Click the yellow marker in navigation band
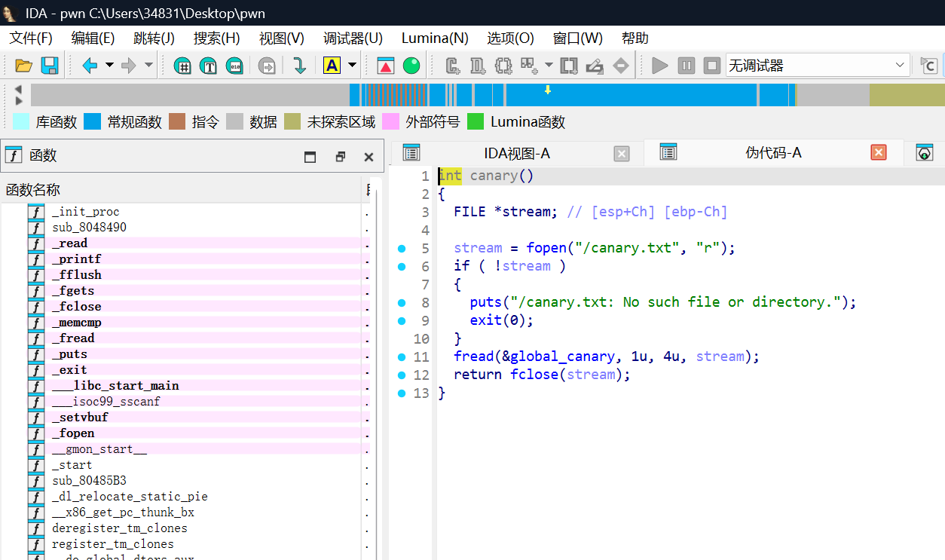This screenshot has width=945, height=560. pos(548,90)
